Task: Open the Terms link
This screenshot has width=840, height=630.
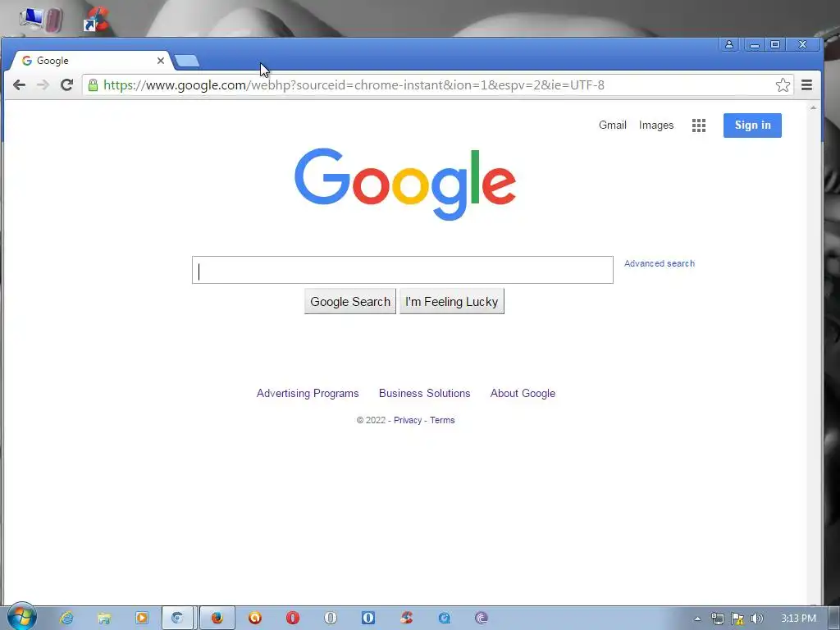Action: (442, 420)
